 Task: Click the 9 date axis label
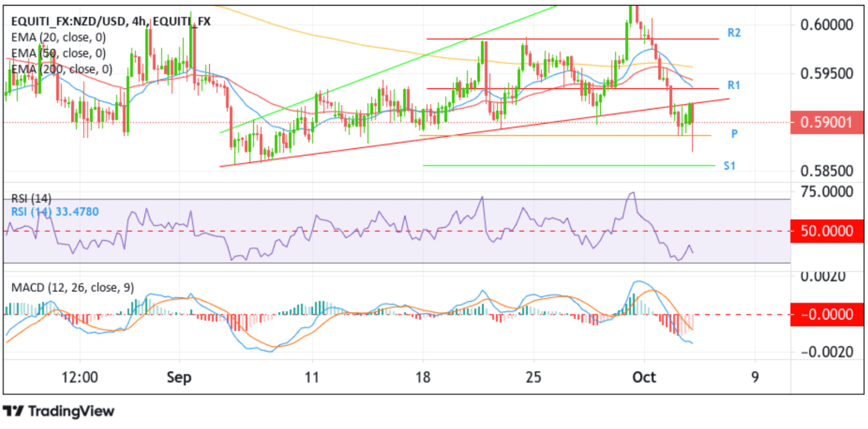(x=755, y=378)
